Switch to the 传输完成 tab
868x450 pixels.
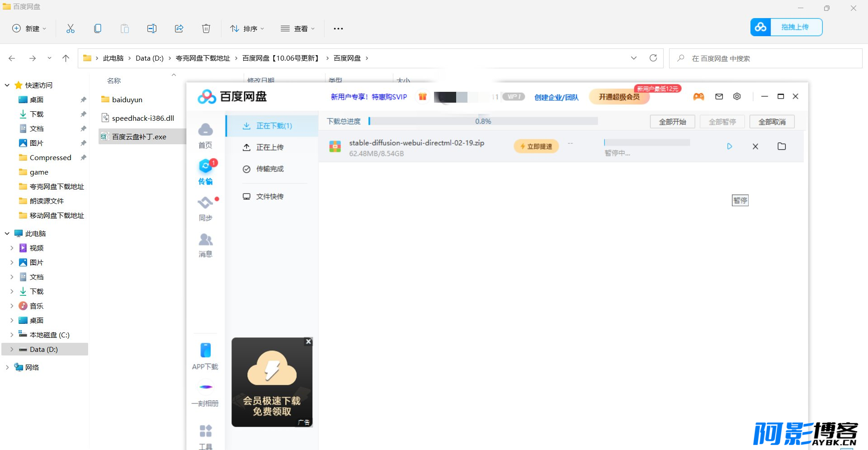pyautogui.click(x=270, y=169)
